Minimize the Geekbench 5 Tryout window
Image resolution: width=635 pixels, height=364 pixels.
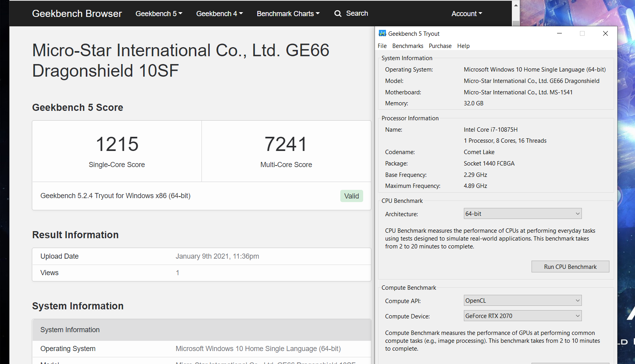(x=559, y=33)
